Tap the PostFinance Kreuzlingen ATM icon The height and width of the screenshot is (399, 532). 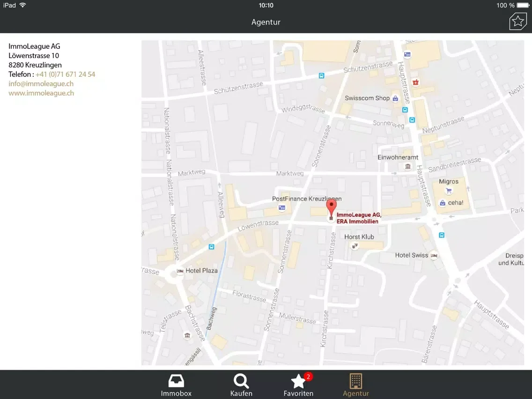click(282, 207)
